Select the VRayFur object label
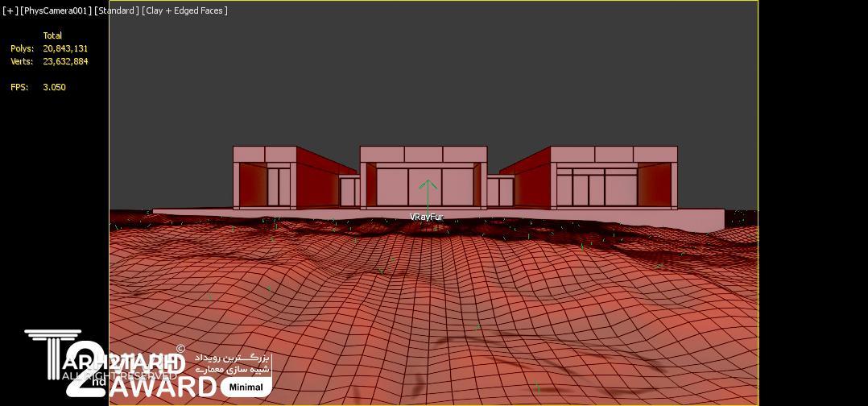Image resolution: width=868 pixels, height=406 pixels. pyautogui.click(x=426, y=217)
